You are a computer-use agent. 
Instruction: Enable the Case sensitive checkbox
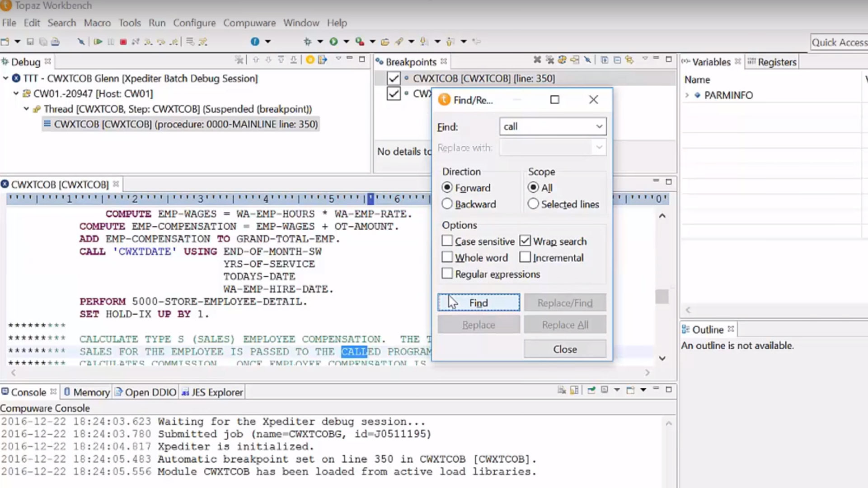pos(447,241)
